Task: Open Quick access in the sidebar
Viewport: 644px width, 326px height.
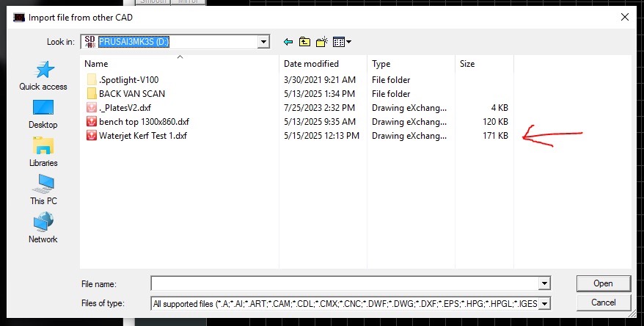Action: tap(43, 76)
